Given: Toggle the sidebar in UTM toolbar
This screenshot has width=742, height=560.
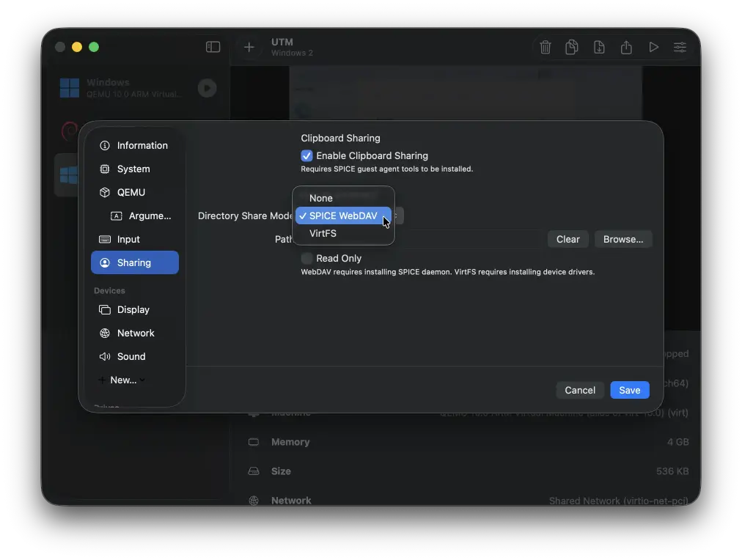Looking at the screenshot, I should tap(213, 47).
